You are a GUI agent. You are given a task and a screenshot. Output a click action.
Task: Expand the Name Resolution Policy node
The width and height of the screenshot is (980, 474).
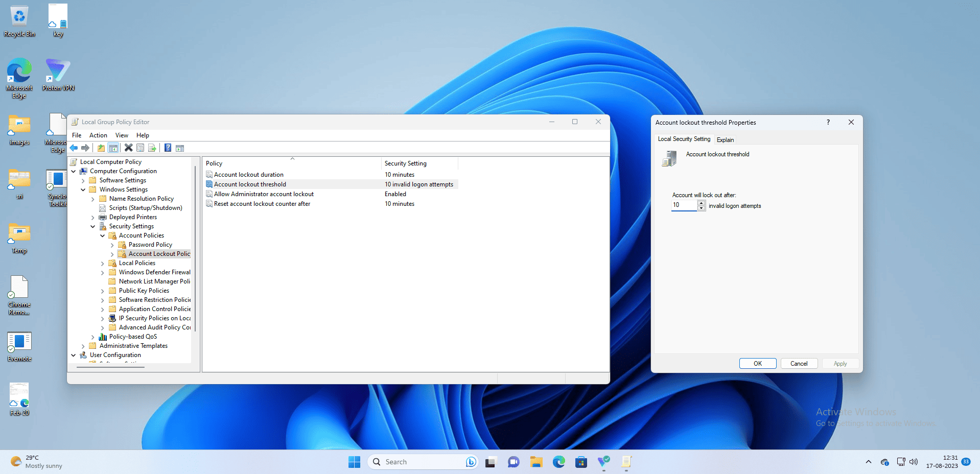point(93,199)
